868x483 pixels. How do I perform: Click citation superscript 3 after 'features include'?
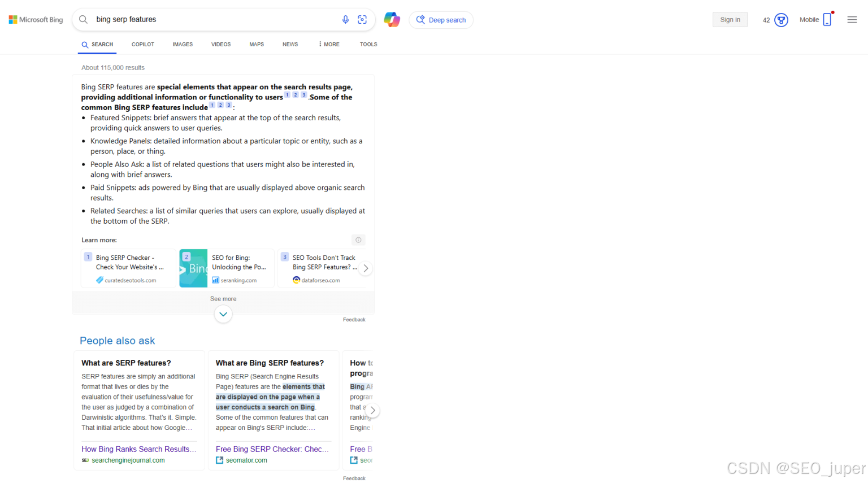229,105
